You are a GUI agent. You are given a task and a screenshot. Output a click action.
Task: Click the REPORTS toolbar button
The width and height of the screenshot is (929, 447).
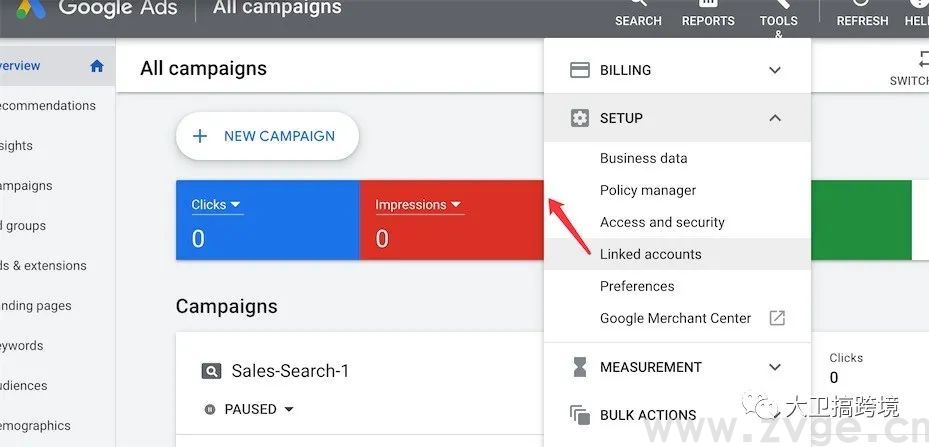[708, 14]
